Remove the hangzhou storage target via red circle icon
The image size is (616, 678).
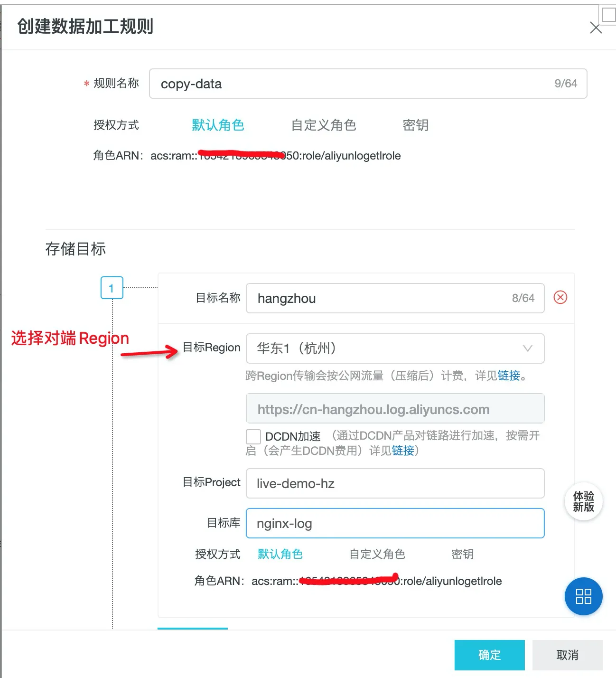click(x=560, y=297)
